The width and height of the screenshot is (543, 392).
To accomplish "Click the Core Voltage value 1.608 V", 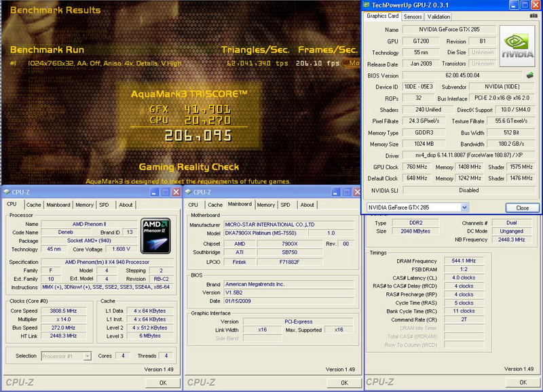I will [121, 249].
